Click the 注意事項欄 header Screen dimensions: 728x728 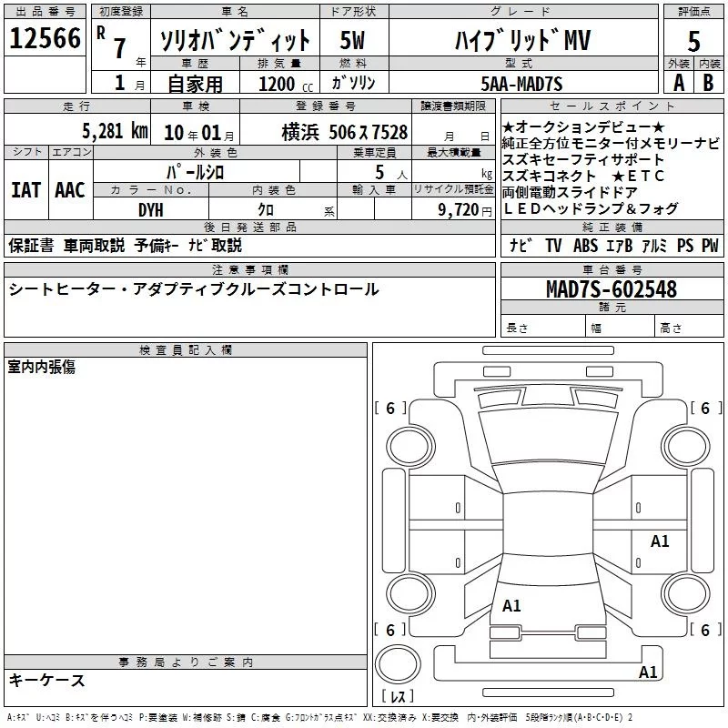click(x=249, y=269)
